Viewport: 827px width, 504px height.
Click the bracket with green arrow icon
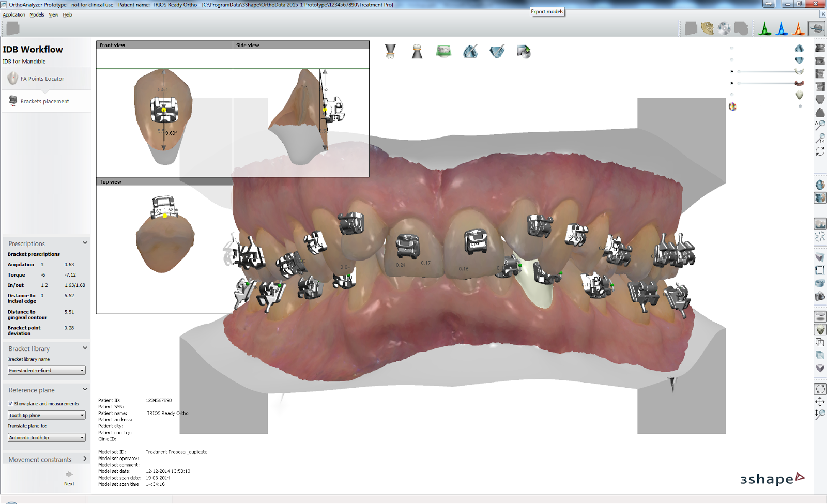pyautogui.click(x=524, y=52)
